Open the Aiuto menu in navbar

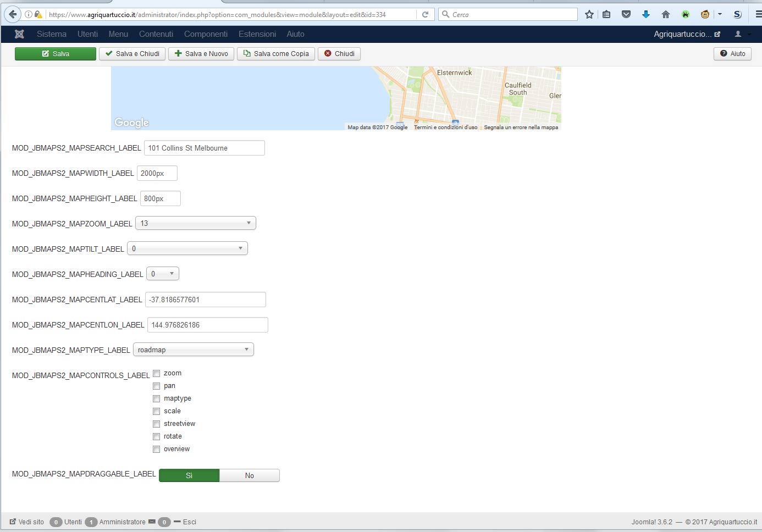tap(295, 34)
